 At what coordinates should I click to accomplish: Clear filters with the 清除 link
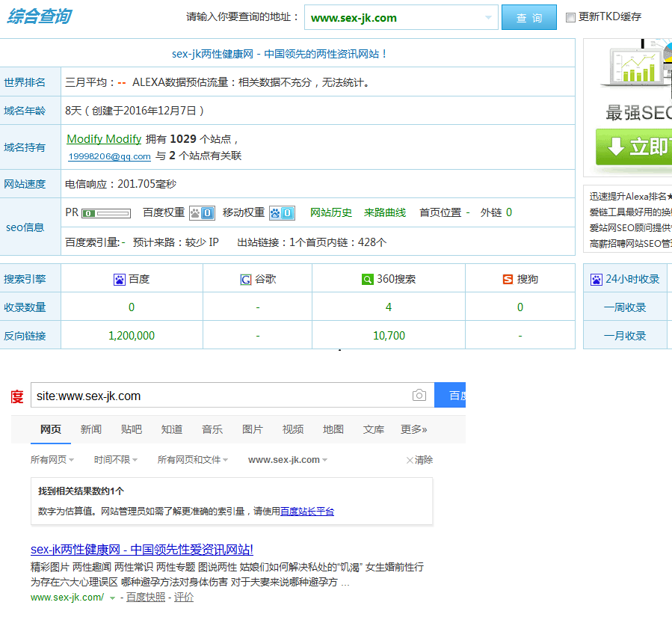coord(419,460)
